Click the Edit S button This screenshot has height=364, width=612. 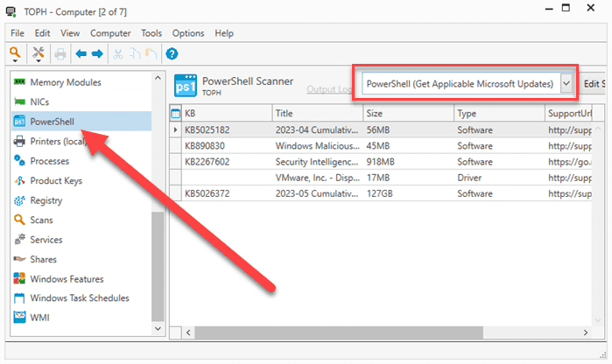point(594,83)
